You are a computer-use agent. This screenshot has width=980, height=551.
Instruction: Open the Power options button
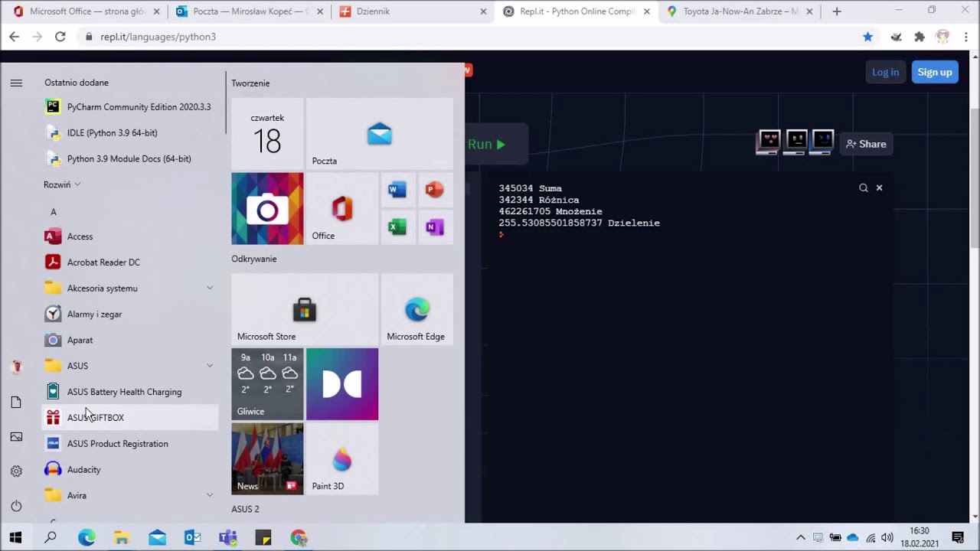(x=16, y=506)
